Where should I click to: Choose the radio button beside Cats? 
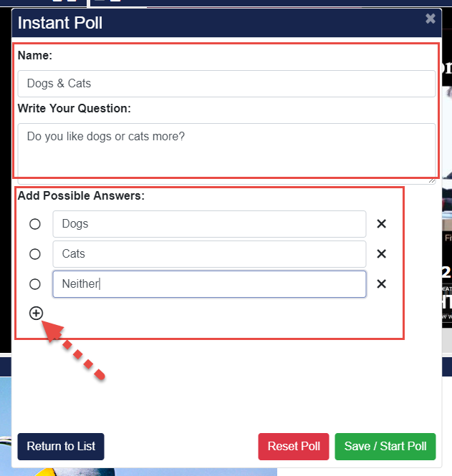click(35, 254)
